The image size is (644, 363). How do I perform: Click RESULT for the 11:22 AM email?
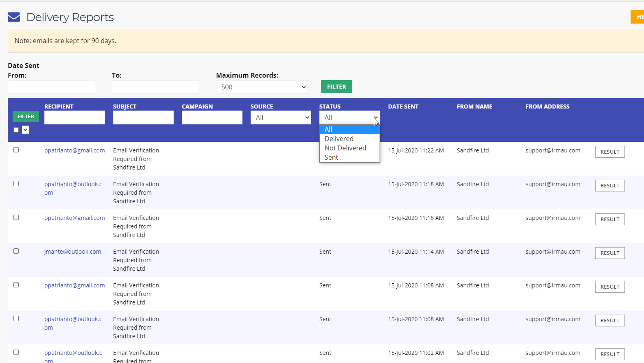tap(610, 152)
